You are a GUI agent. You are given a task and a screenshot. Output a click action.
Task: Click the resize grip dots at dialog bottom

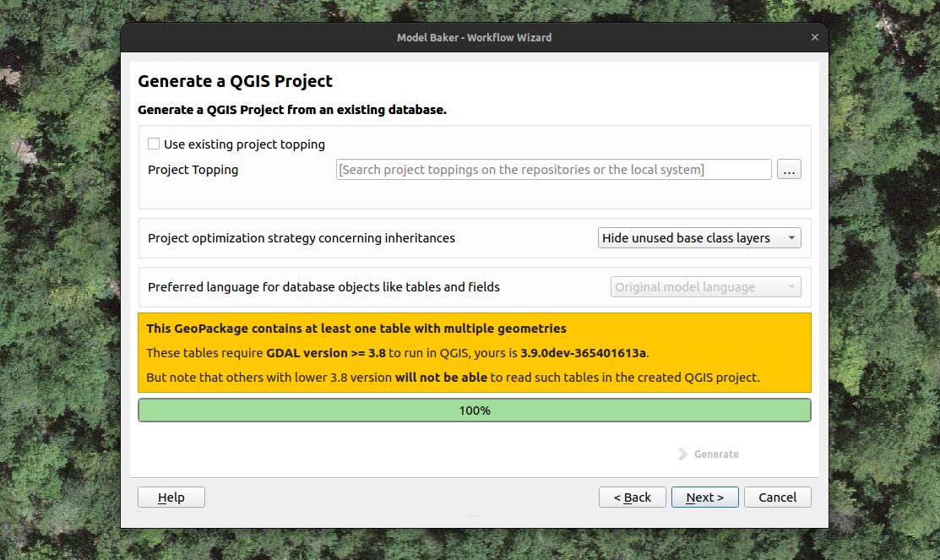pos(475,516)
